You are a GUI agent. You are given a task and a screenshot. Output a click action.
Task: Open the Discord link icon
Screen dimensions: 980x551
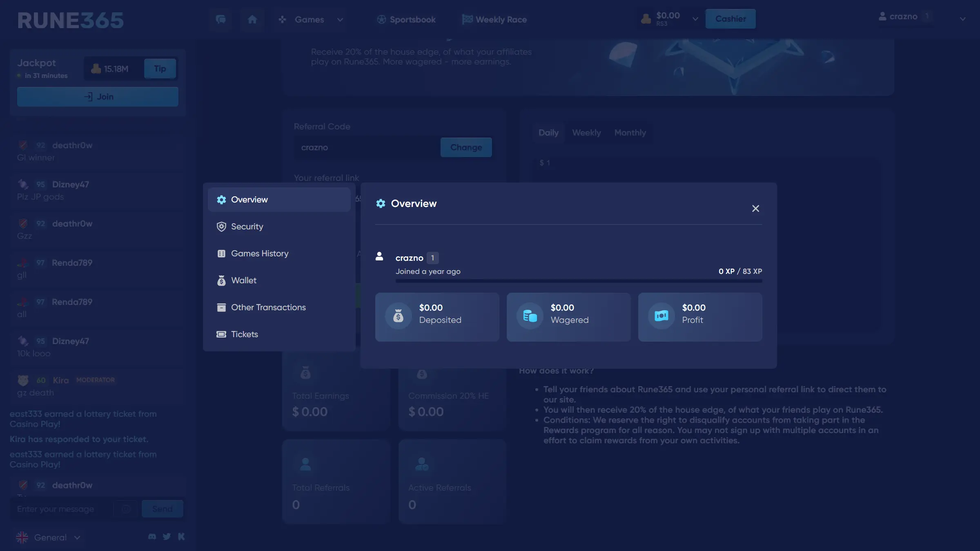(152, 537)
